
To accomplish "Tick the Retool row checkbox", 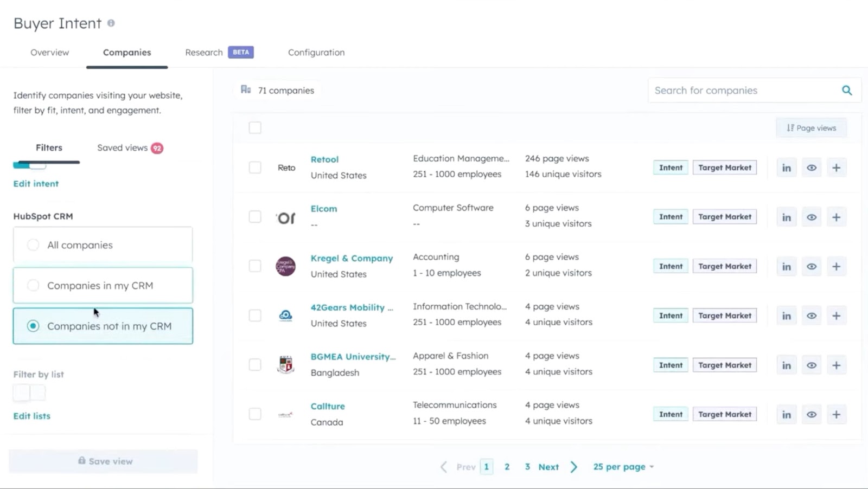I will click(255, 168).
